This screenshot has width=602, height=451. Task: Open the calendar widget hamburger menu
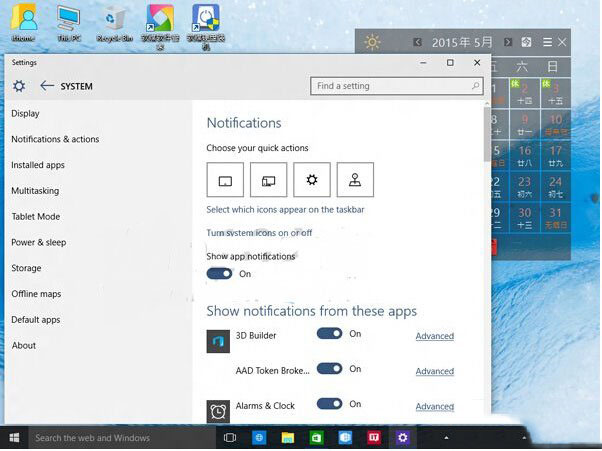(x=548, y=42)
